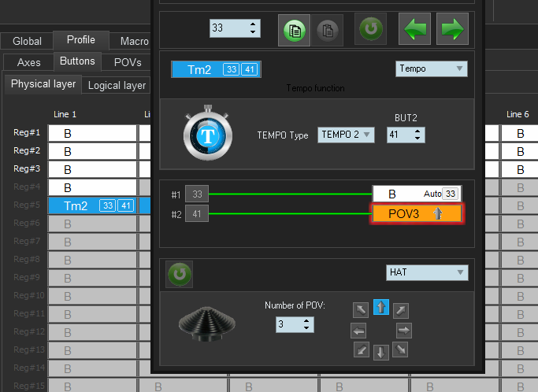Select the POV up-left direction arrow
This screenshot has width=538, height=392.
click(361, 310)
